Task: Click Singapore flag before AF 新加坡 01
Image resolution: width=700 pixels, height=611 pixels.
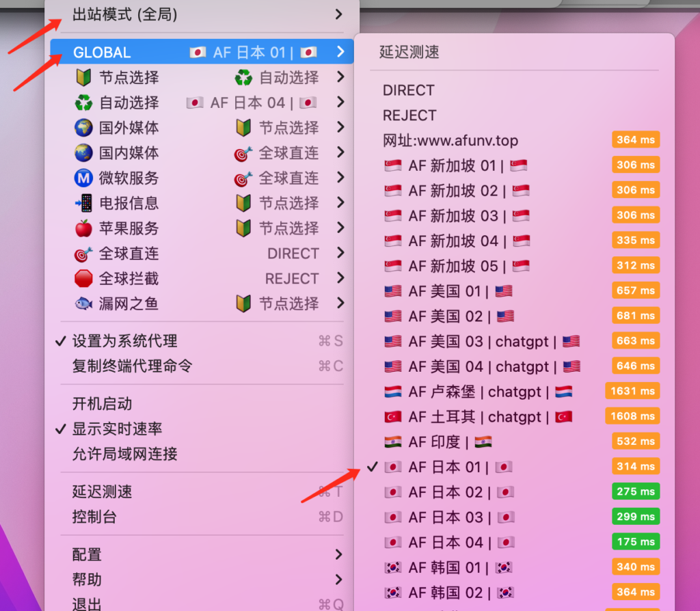Action: (393, 165)
